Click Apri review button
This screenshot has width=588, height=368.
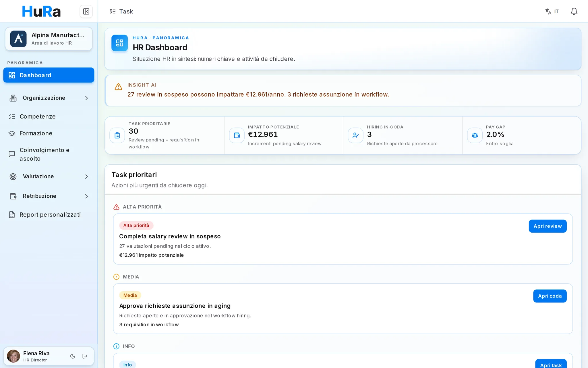(x=548, y=226)
